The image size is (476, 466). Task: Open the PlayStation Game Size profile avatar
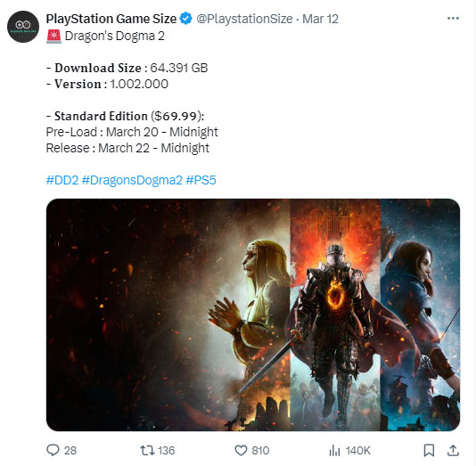[x=23, y=27]
